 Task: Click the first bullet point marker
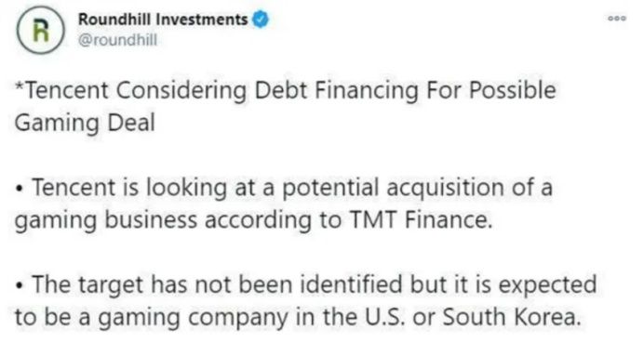click(x=19, y=189)
